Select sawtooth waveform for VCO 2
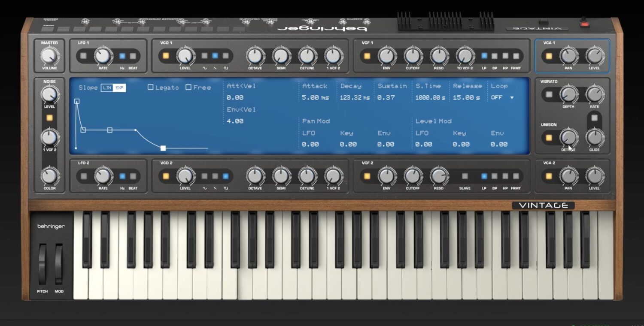Screen dimensions: 644x326 (x=215, y=176)
